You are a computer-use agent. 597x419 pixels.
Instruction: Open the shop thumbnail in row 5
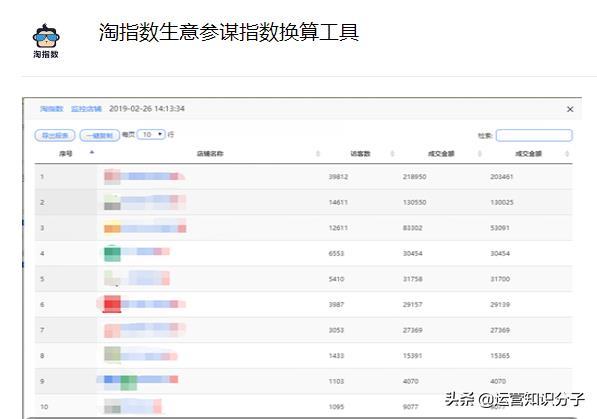pyautogui.click(x=112, y=278)
